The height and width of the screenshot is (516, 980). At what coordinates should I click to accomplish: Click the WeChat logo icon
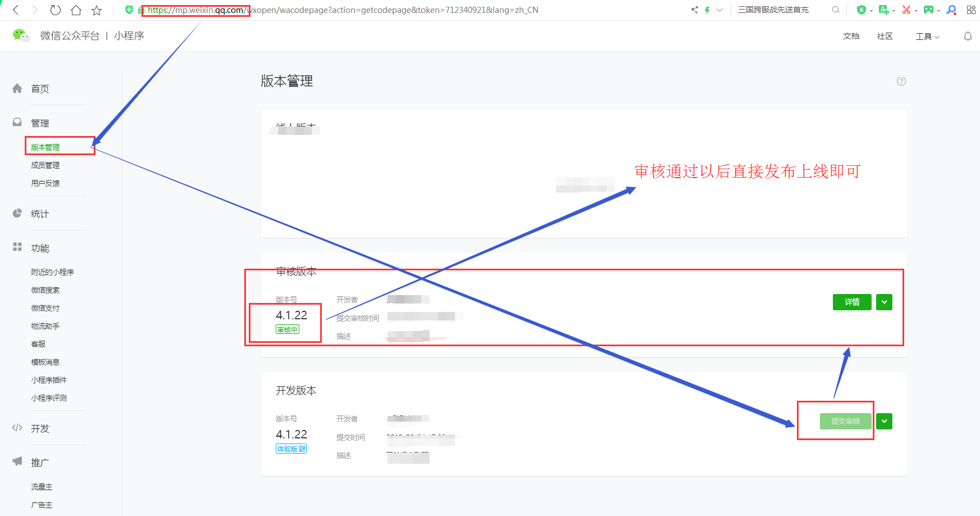[x=21, y=35]
